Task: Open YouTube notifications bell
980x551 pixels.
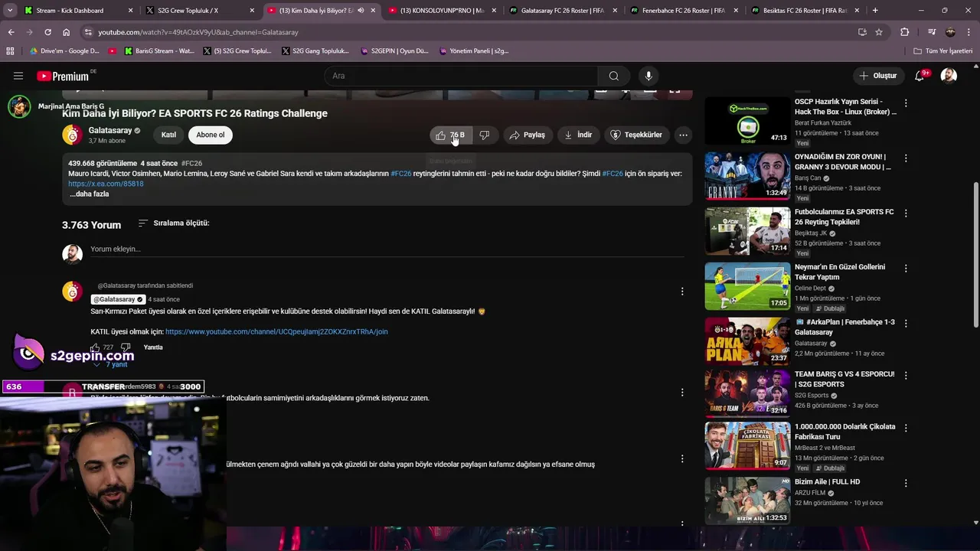Action: tap(920, 76)
